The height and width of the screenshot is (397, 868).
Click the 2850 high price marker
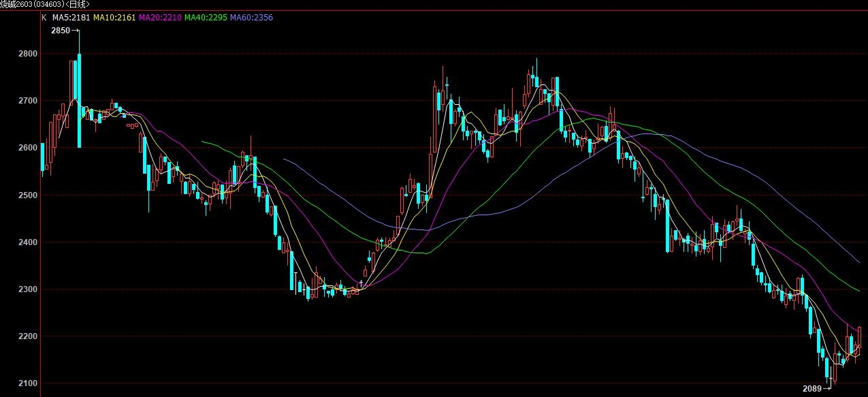(x=61, y=31)
